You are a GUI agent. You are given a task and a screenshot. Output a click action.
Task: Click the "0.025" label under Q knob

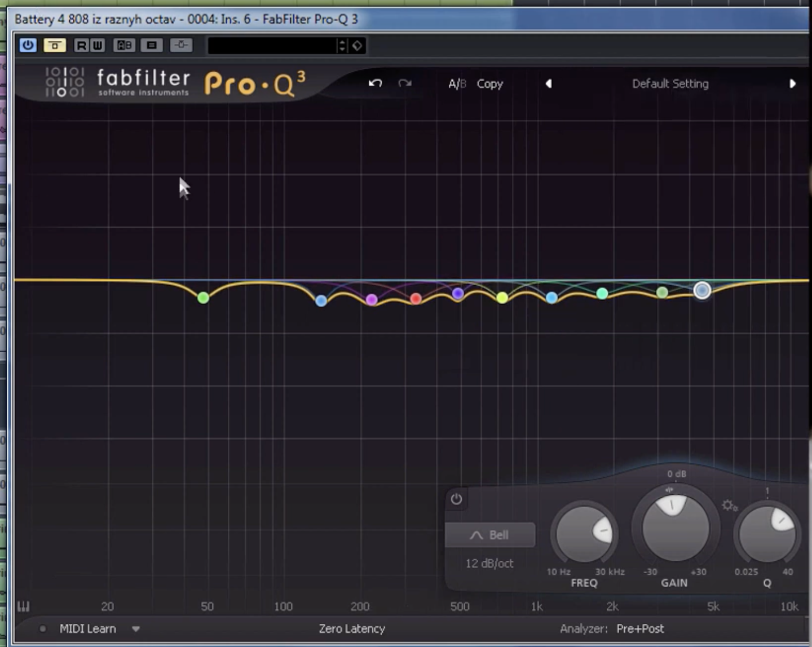coord(746,571)
